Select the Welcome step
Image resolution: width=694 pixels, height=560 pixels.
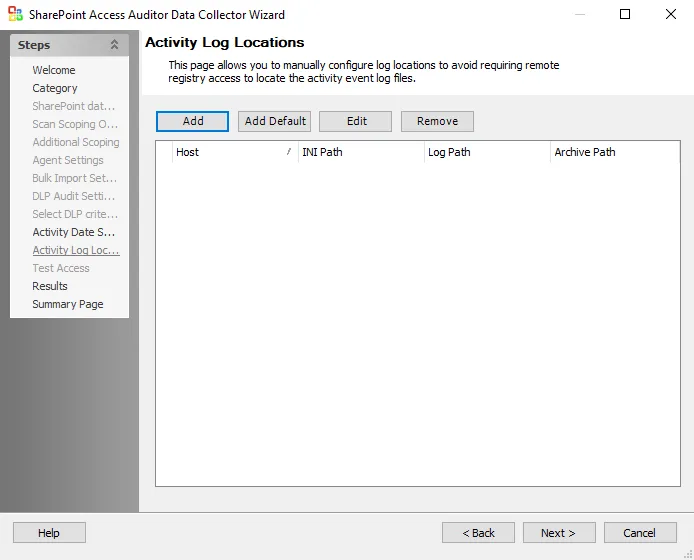click(x=54, y=70)
